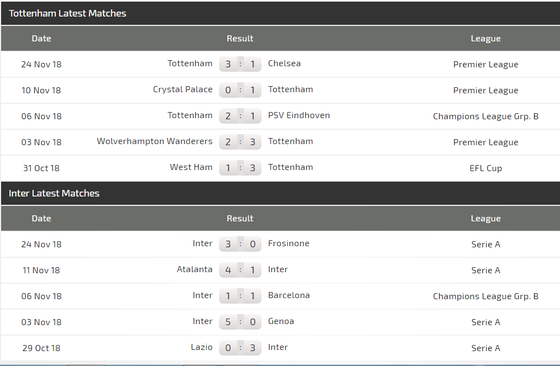Click the Tottenham Latest Matches header
This screenshot has height=366, width=560.
[68, 13]
